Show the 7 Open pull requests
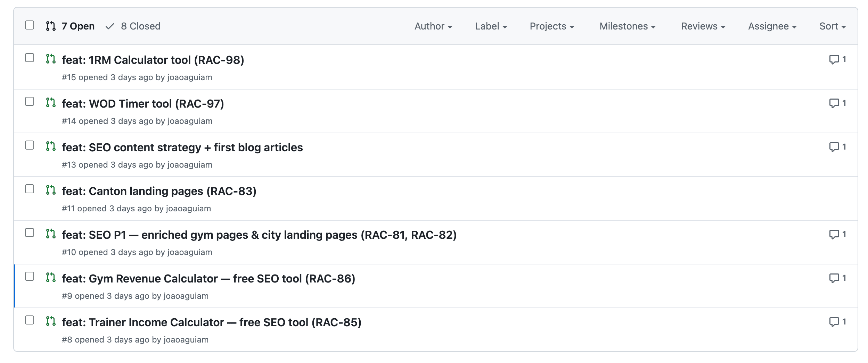The image size is (868, 363). click(70, 26)
